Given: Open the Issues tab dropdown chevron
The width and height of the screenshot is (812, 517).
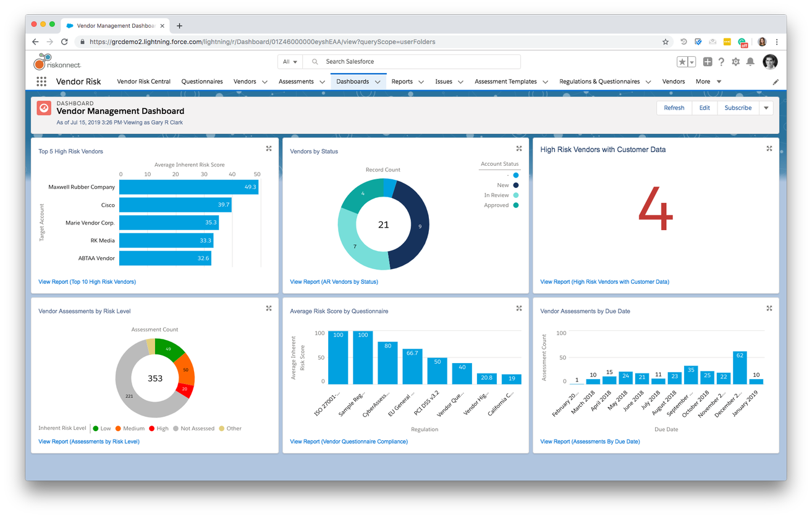Looking at the screenshot, I should point(460,82).
